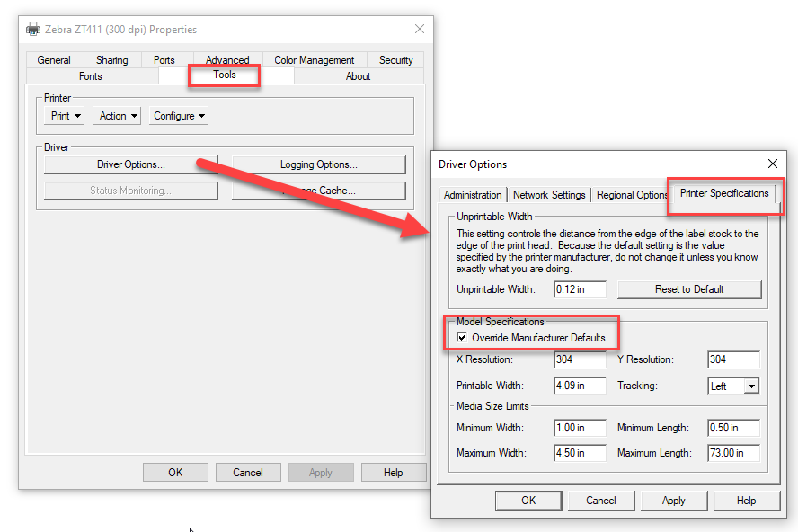
Task: Open the Network Settings tab
Action: (x=549, y=194)
